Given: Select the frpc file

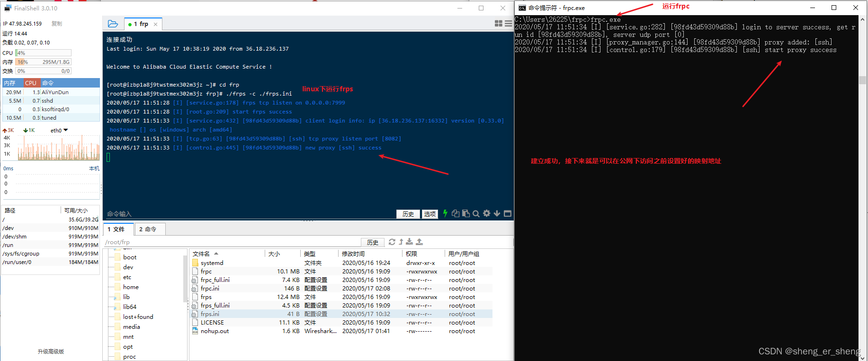Looking at the screenshot, I should 341,272.
